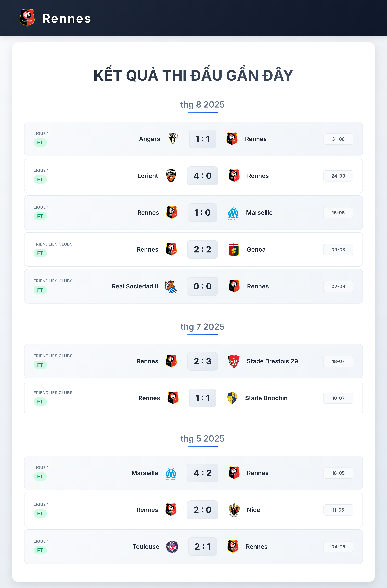Click FT status badge of Toulouse match
Viewport: 387px width, 588px height.
[x=40, y=550]
